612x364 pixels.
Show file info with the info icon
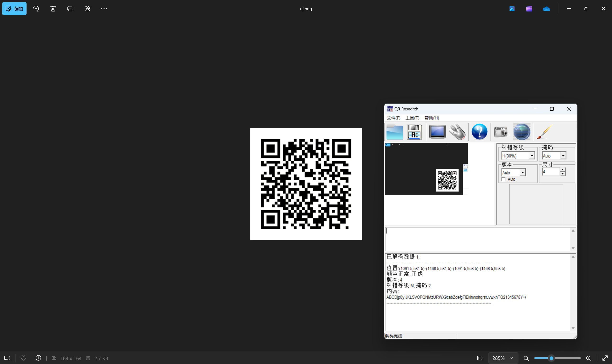point(38,358)
